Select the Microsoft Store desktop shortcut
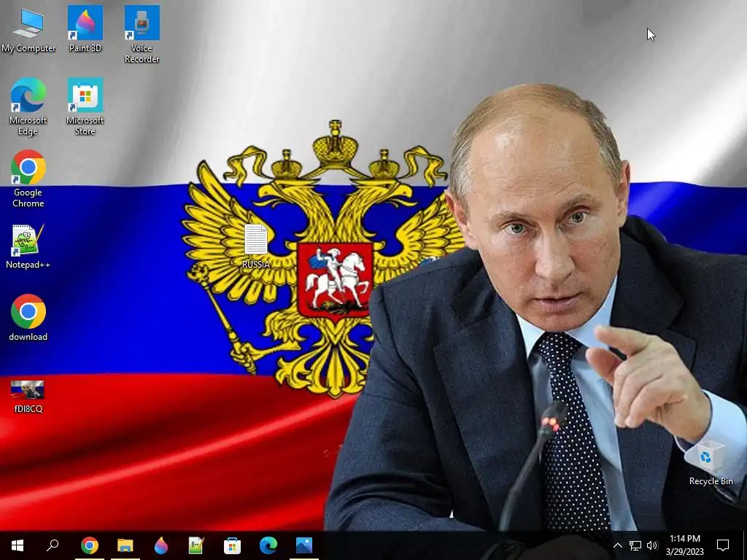 [85, 106]
